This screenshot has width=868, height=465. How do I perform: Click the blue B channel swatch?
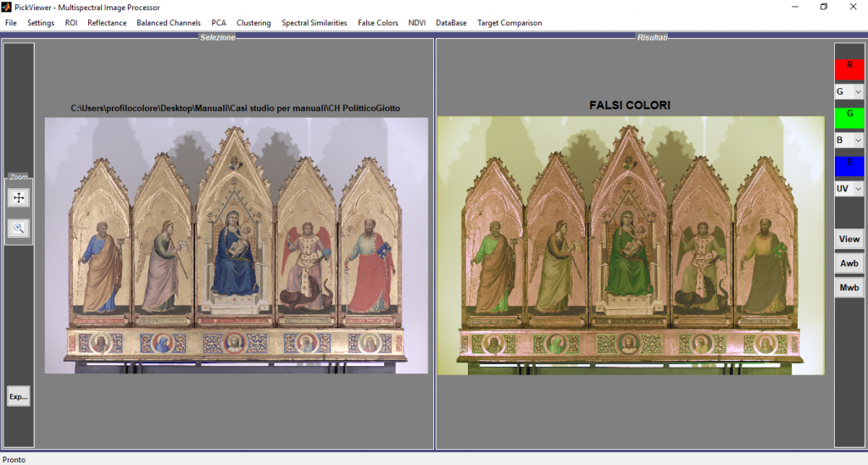pyautogui.click(x=849, y=166)
